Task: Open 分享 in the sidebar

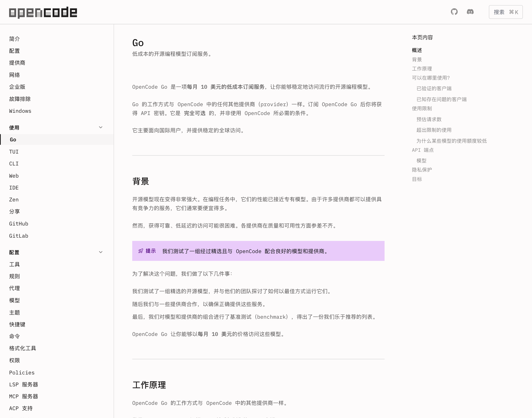Action: point(14,212)
